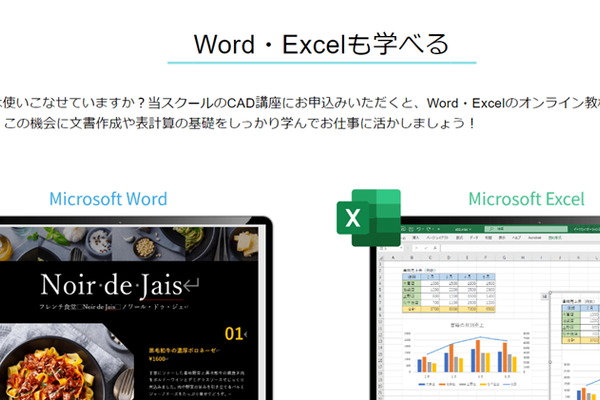Open the Excel spreadsheet laptop image
Image resolution: width=600 pixels, height=400 pixels.
click(x=485, y=309)
